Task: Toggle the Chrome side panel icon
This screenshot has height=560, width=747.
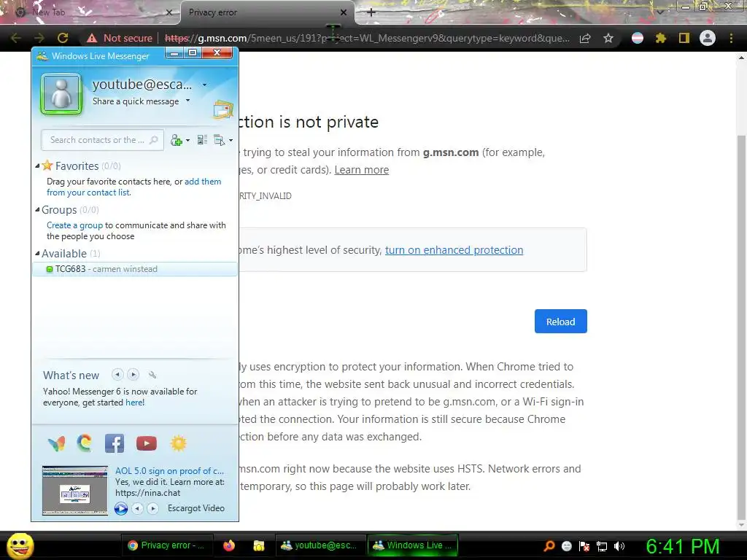Action: coord(684,38)
